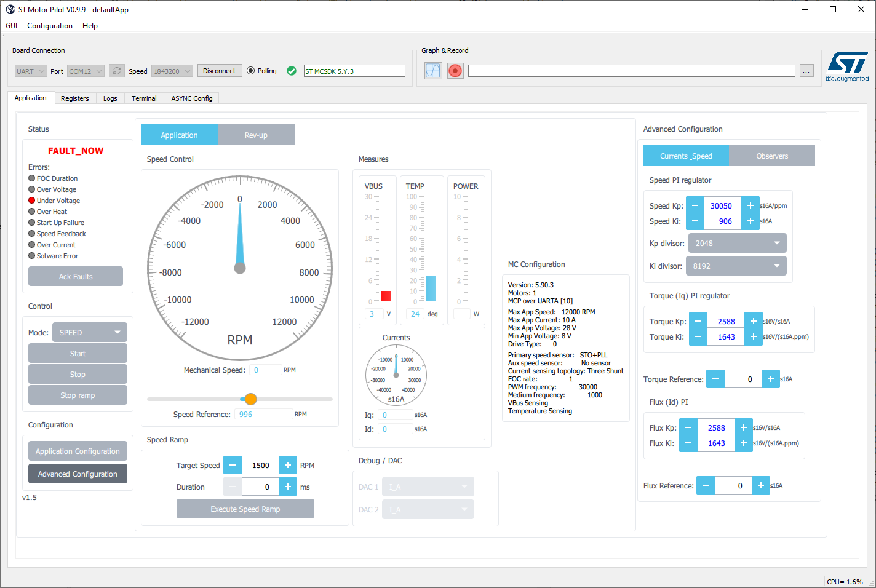Open the COM12 port dropdown
The image size is (876, 588).
(86, 71)
